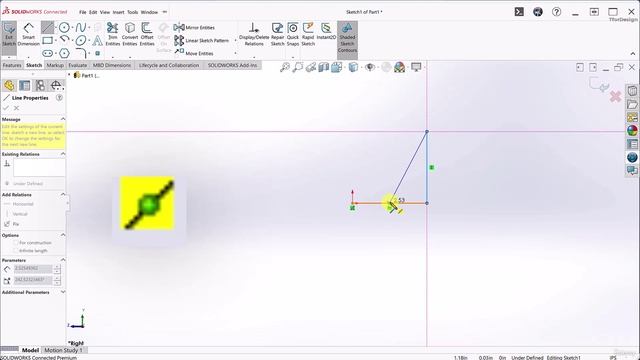The height and width of the screenshot is (360, 640).
Task: Switch to the Markup tab
Action: click(55, 65)
